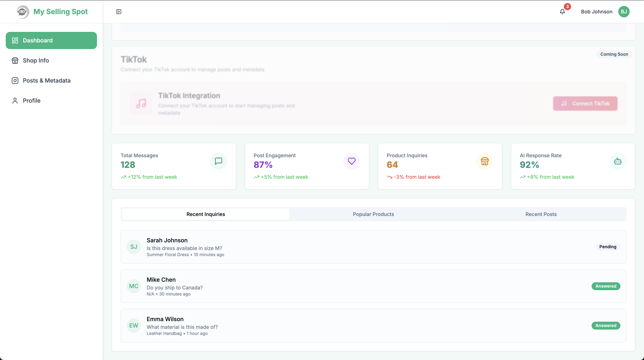Open notifications via the bell icon
Viewport: 644px width, 360px height.
pos(562,11)
